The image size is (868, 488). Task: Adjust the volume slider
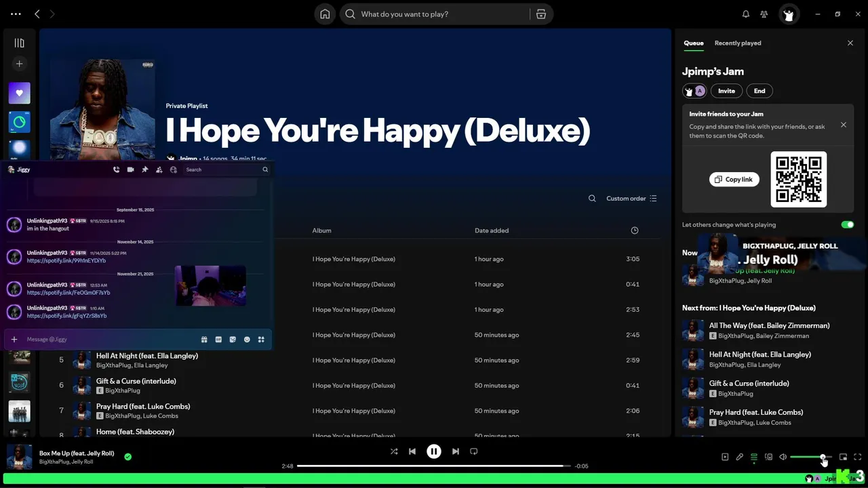pyautogui.click(x=811, y=457)
